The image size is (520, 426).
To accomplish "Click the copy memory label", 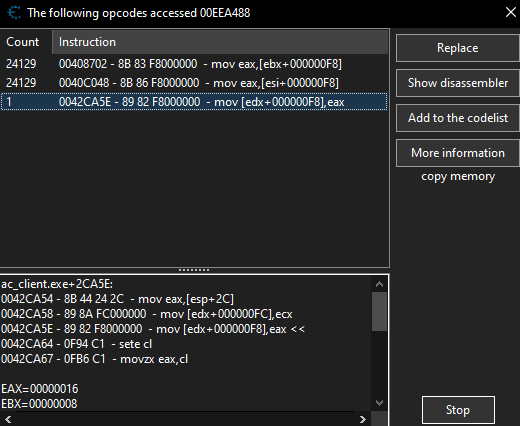I will pyautogui.click(x=458, y=176).
